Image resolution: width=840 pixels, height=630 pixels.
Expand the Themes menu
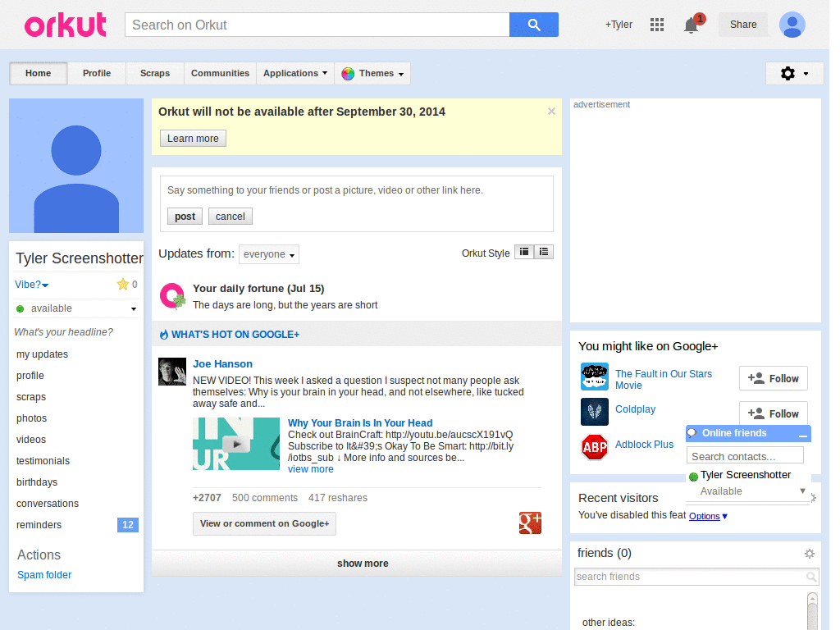coord(372,73)
